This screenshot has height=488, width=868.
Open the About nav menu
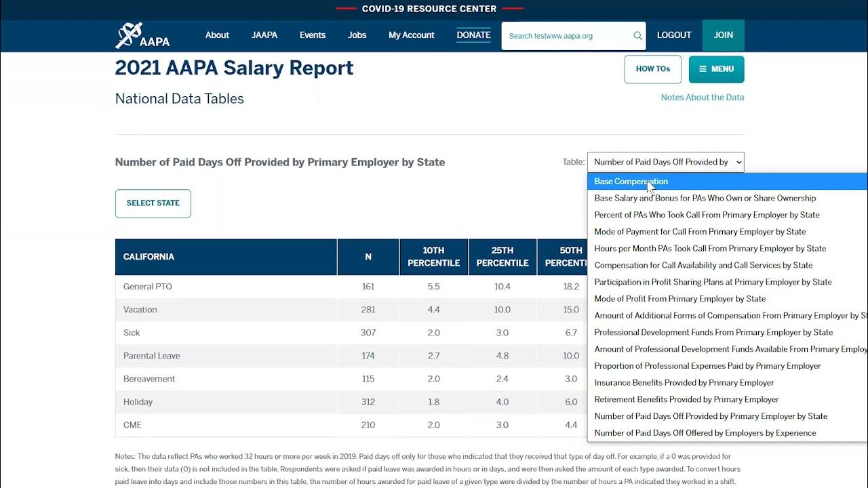tap(217, 35)
